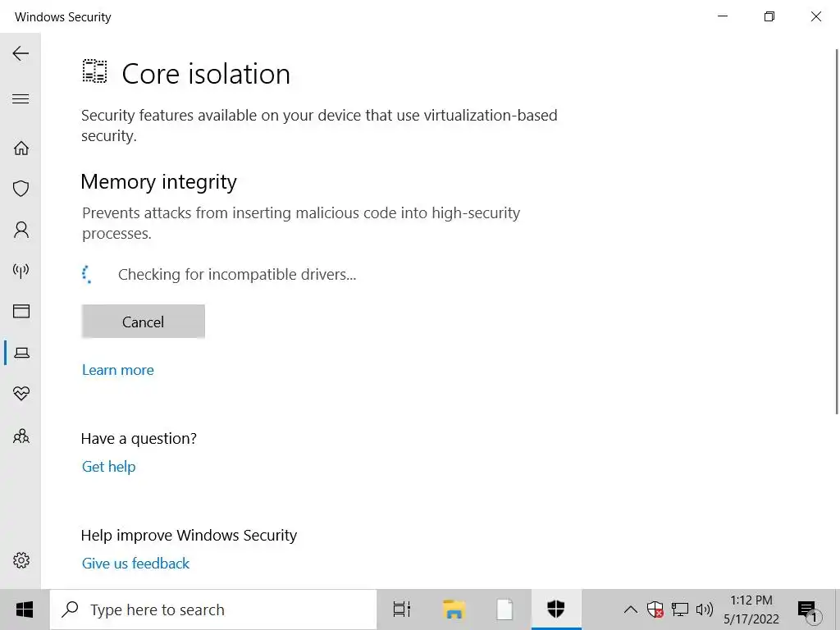Open the notification action center
The width and height of the screenshot is (840, 630).
(808, 609)
